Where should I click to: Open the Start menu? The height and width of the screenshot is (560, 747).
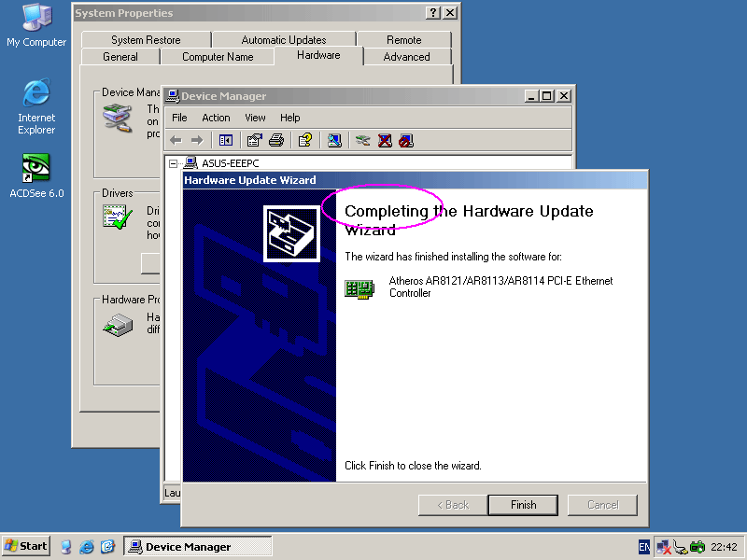pyautogui.click(x=26, y=546)
